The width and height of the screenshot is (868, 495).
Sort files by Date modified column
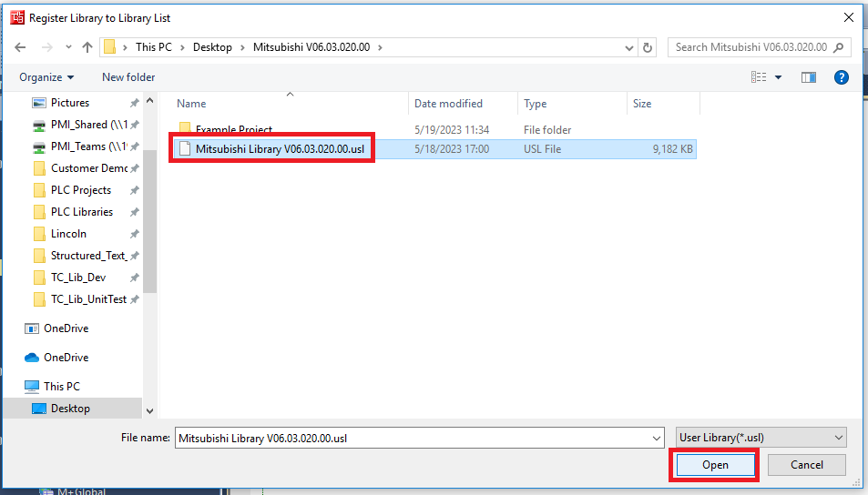[x=448, y=104]
